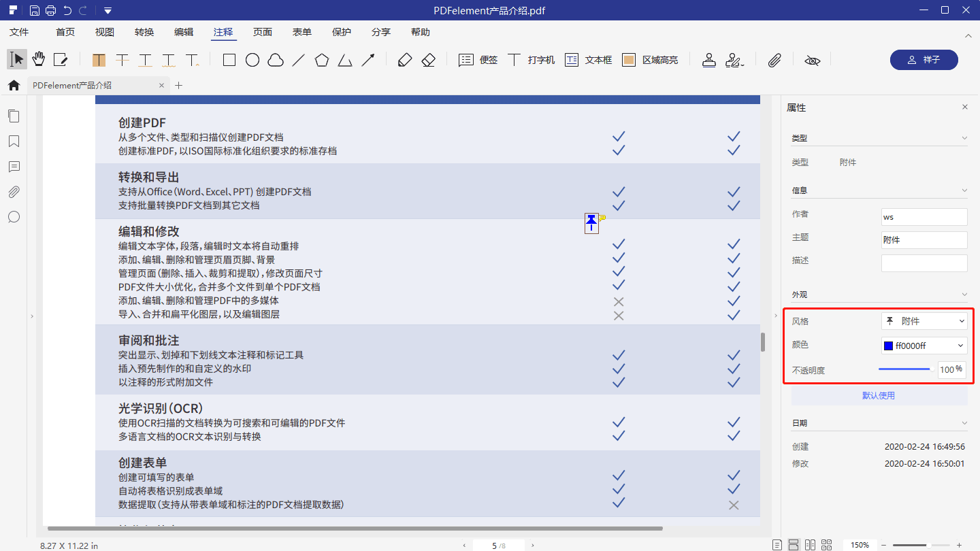Image resolution: width=980 pixels, height=551 pixels.
Task: Open the 帮助 tab
Action: coord(421,32)
